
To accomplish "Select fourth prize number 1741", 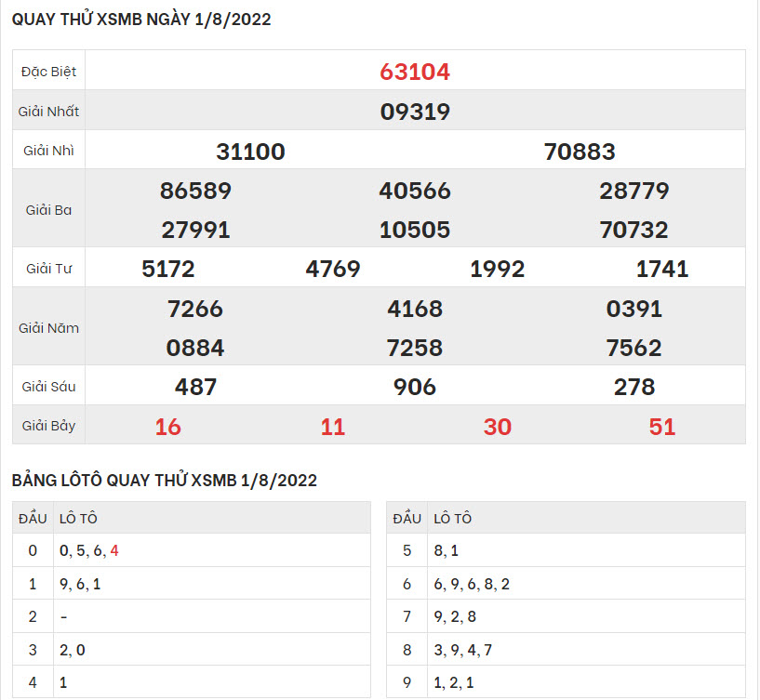I will pos(662,270).
